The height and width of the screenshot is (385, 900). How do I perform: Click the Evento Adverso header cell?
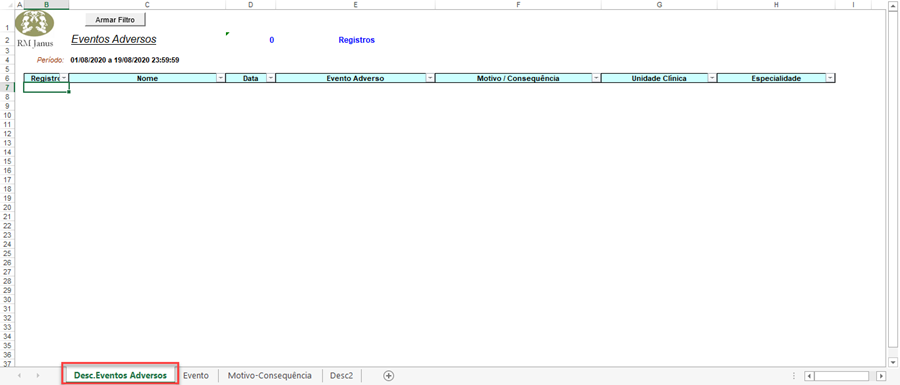click(x=355, y=78)
